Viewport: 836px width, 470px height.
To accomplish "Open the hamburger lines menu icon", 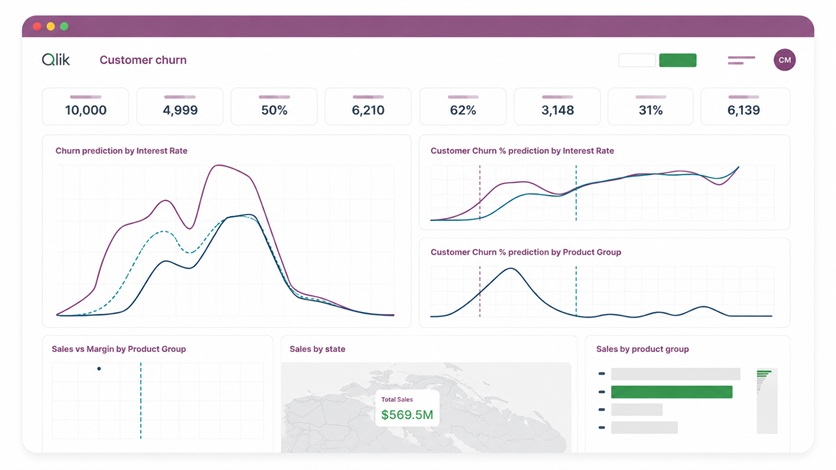I will (x=741, y=60).
